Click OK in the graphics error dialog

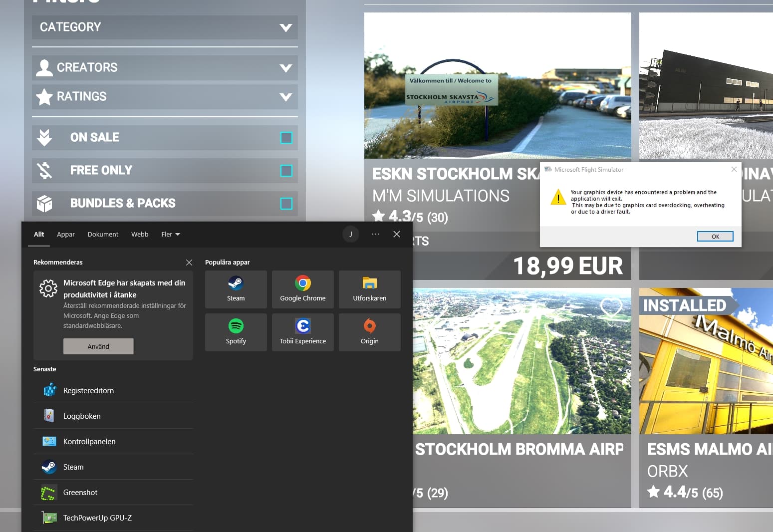[715, 237]
